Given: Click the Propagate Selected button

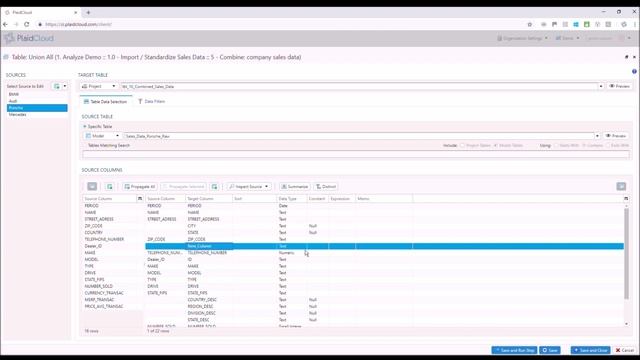Looking at the screenshot, I should (x=183, y=187).
